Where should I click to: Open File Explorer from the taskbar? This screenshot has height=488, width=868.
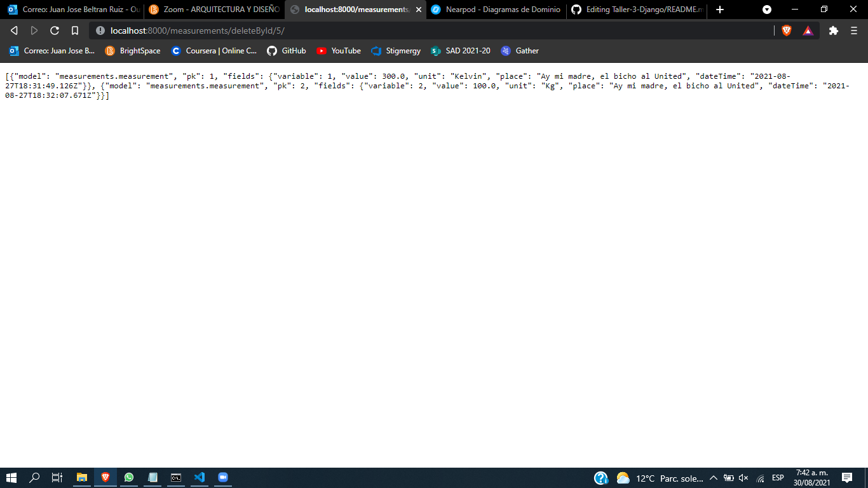[81, 477]
